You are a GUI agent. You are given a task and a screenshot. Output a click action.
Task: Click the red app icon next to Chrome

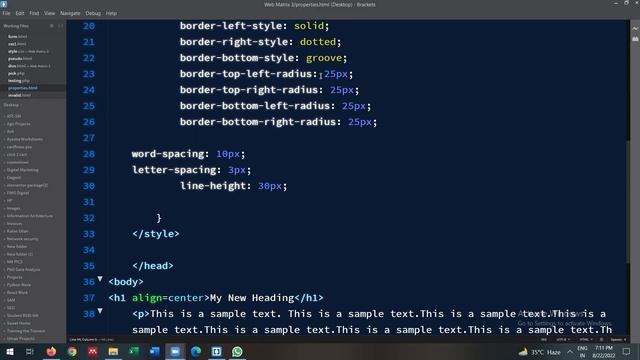click(x=93, y=351)
